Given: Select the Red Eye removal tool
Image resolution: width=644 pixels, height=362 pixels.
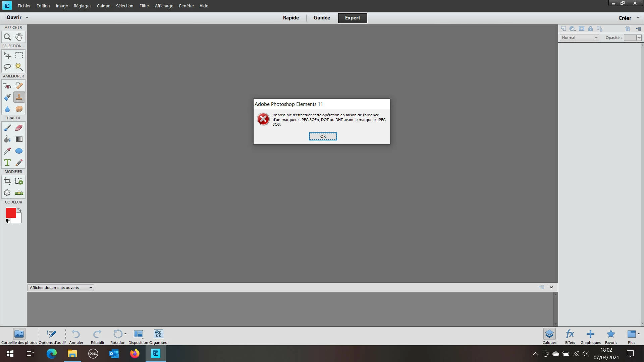Looking at the screenshot, I should coord(7,86).
